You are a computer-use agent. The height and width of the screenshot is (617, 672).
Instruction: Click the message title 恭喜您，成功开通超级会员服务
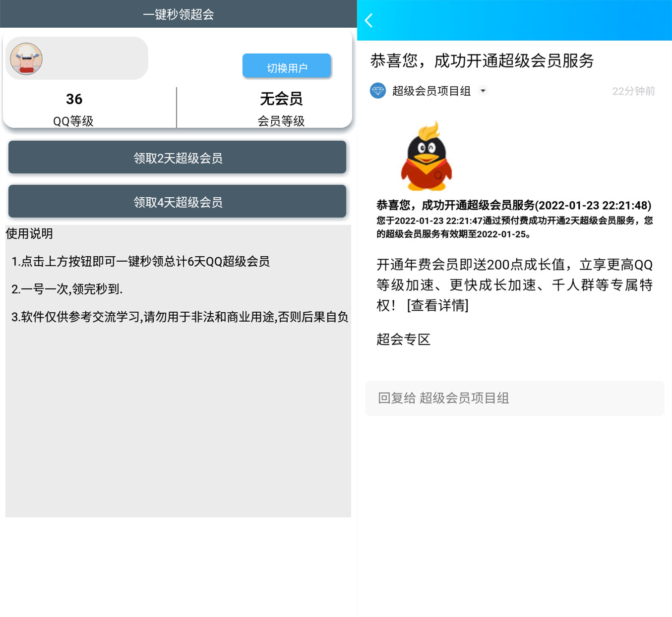click(482, 61)
